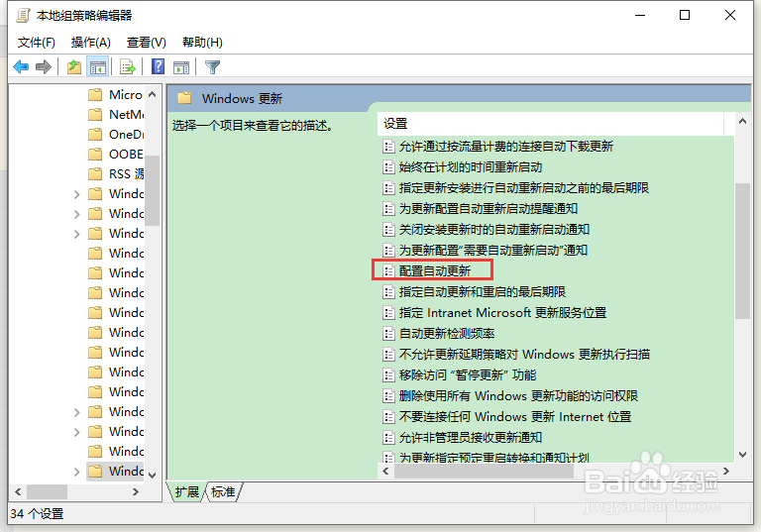Select the RSS 源 tree item

(126, 173)
